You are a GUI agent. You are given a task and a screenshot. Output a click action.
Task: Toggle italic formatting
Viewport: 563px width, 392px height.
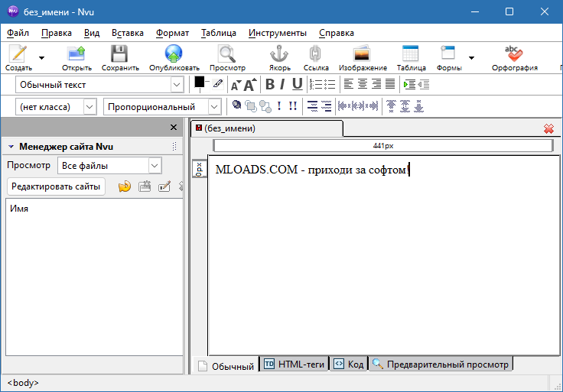click(x=282, y=84)
